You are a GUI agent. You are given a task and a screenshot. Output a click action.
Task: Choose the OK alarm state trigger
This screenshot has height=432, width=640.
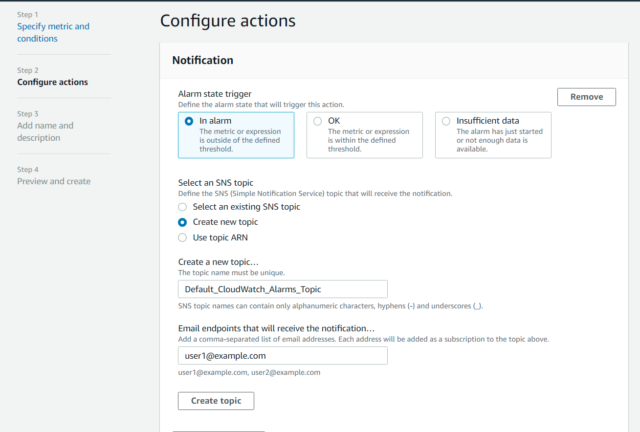[x=364, y=135]
